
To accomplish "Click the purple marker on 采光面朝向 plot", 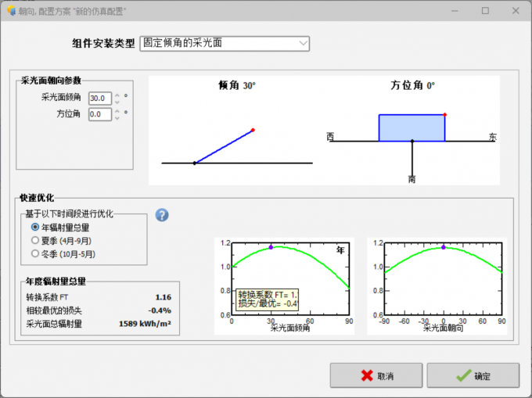I will 444,247.
